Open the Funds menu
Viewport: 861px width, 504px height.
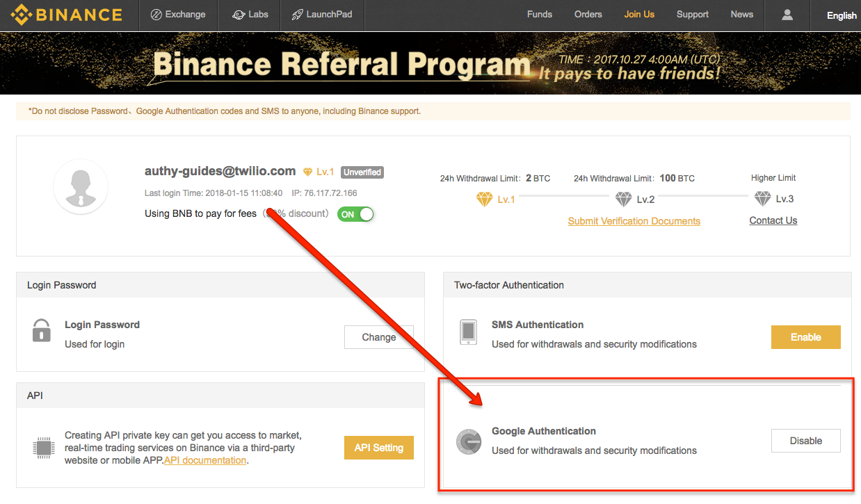[x=539, y=14]
